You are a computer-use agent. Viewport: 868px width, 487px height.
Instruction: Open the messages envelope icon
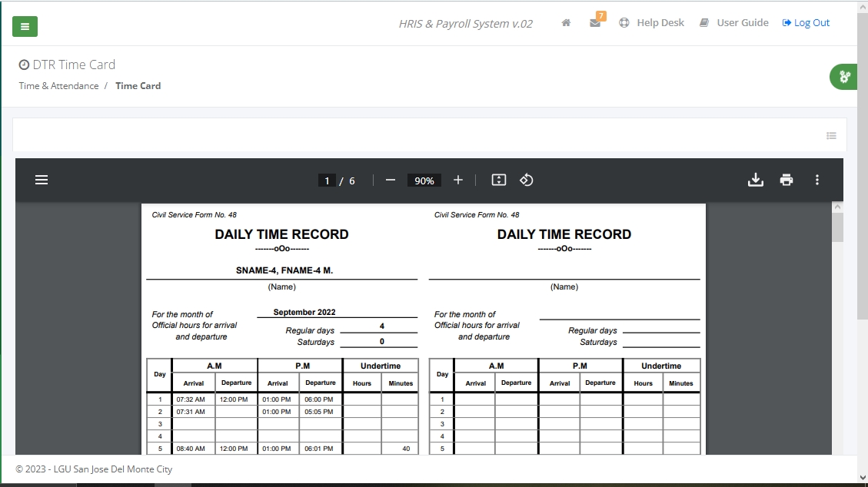coord(595,23)
